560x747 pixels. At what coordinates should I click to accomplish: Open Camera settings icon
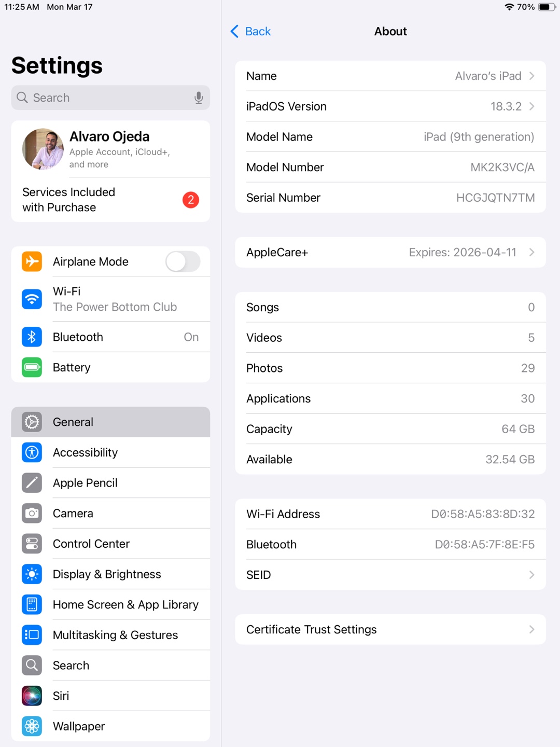32,514
